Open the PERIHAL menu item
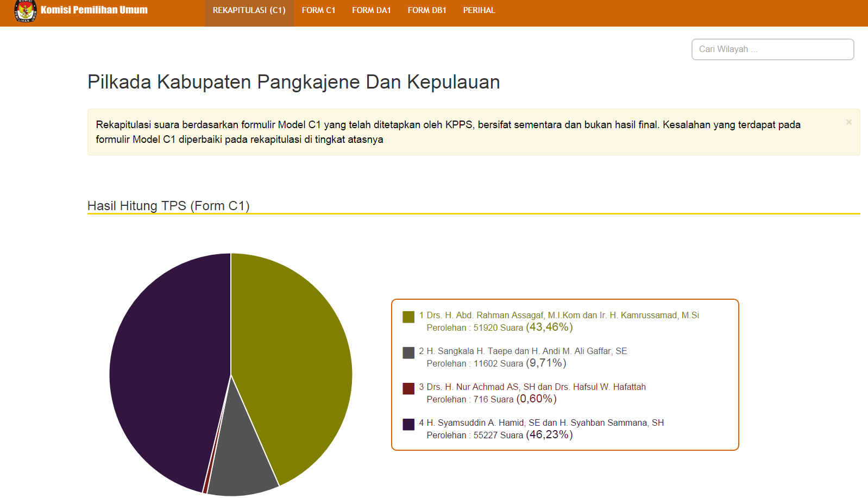 479,10
